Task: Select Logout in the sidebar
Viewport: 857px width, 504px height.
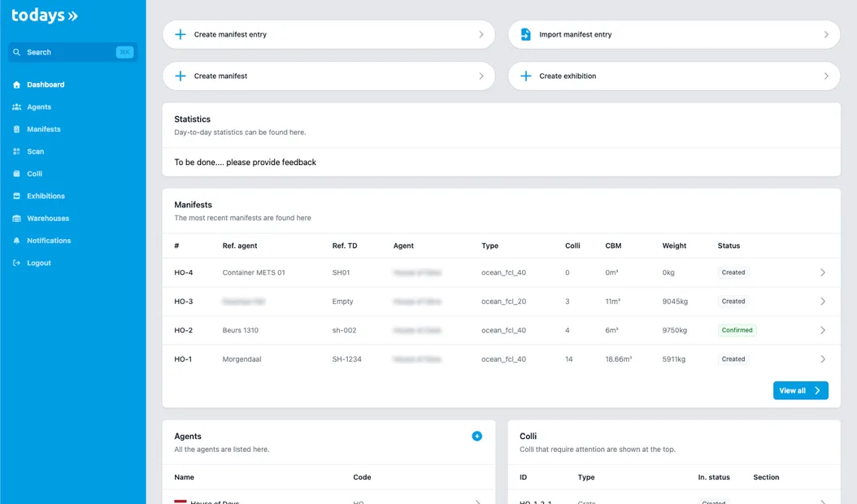Action: pyautogui.click(x=39, y=263)
